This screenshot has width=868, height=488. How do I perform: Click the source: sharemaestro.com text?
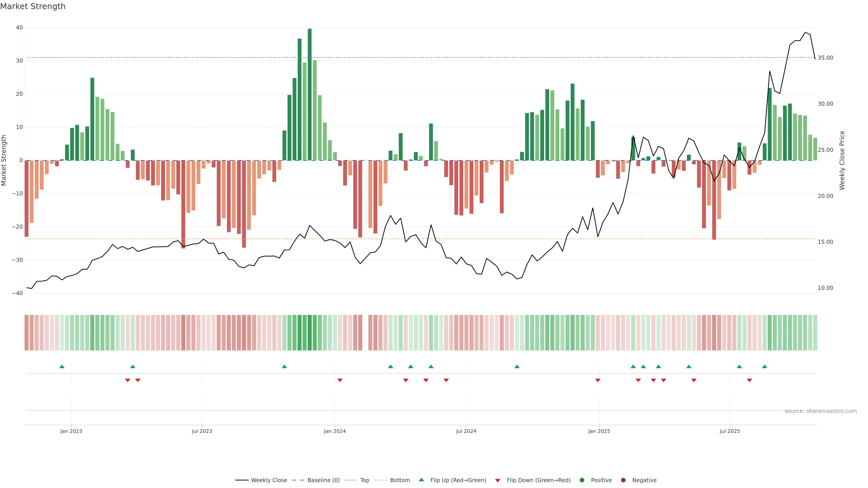(821, 411)
